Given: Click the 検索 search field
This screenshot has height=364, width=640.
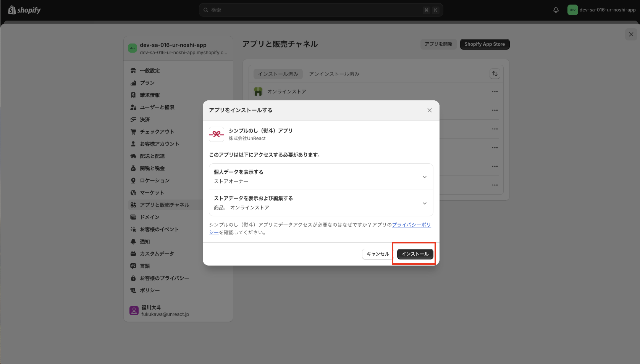Looking at the screenshot, I should (321, 10).
